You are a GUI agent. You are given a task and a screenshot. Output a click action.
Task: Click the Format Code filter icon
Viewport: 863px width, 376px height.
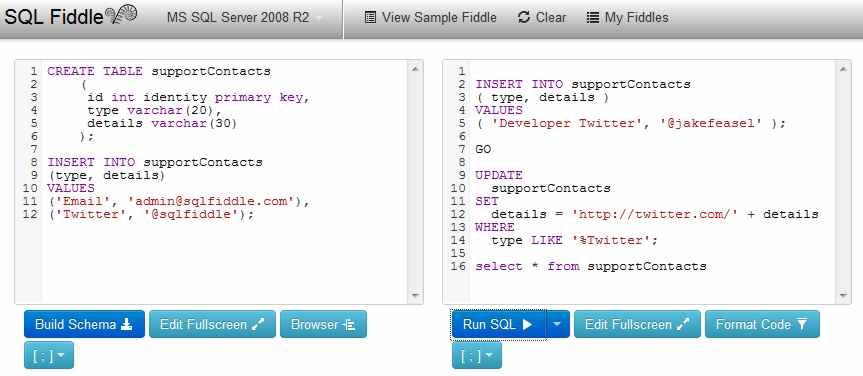[x=802, y=324]
